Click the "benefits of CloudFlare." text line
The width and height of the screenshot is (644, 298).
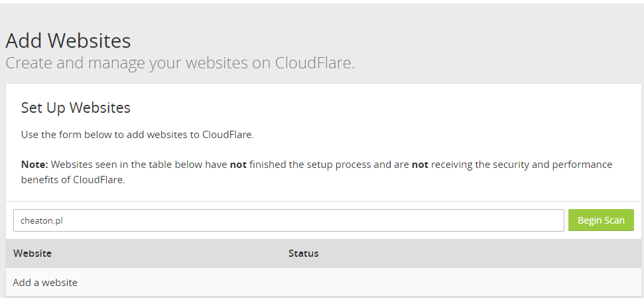73,180
